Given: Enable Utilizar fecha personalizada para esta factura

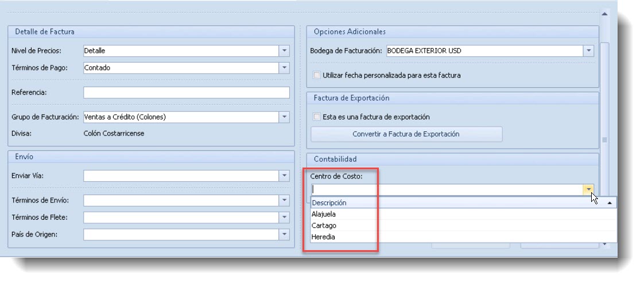Looking at the screenshot, I should (317, 76).
